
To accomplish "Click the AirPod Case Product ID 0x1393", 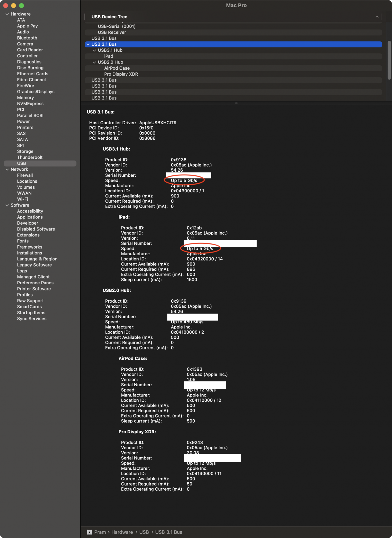I will pos(195,369).
